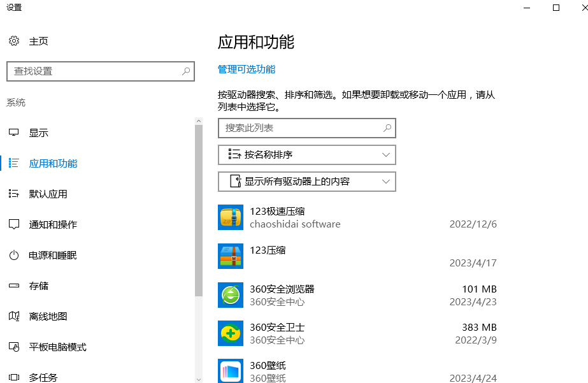Select the 123压缩 app name
The height and width of the screenshot is (383, 588).
pyautogui.click(x=268, y=250)
